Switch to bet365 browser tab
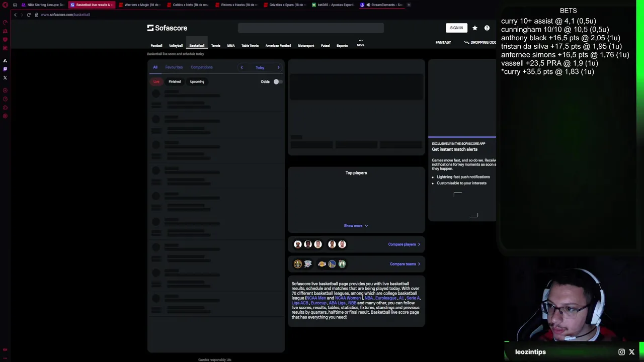 332,5
